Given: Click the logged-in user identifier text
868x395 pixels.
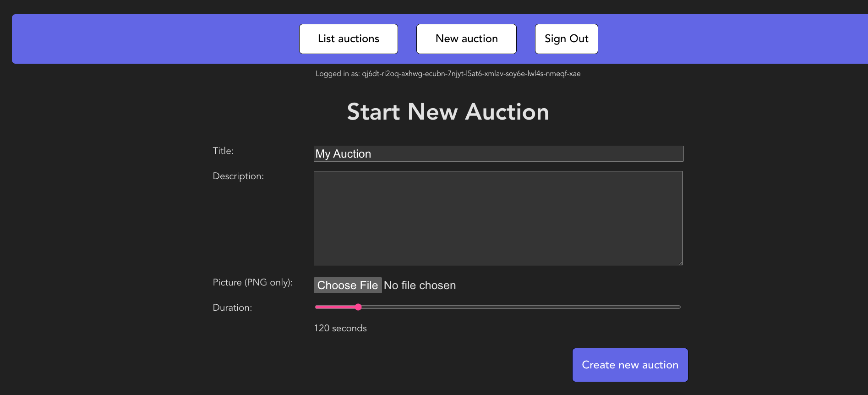Looking at the screenshot, I should tap(448, 73).
